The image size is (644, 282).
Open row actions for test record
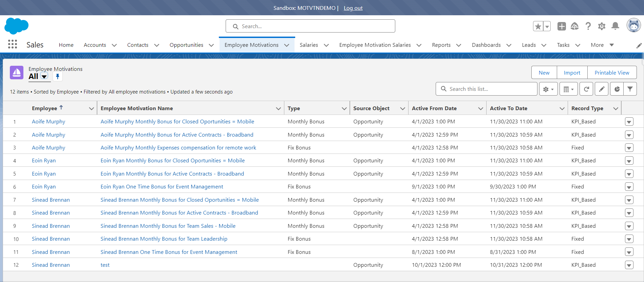pos(629,265)
